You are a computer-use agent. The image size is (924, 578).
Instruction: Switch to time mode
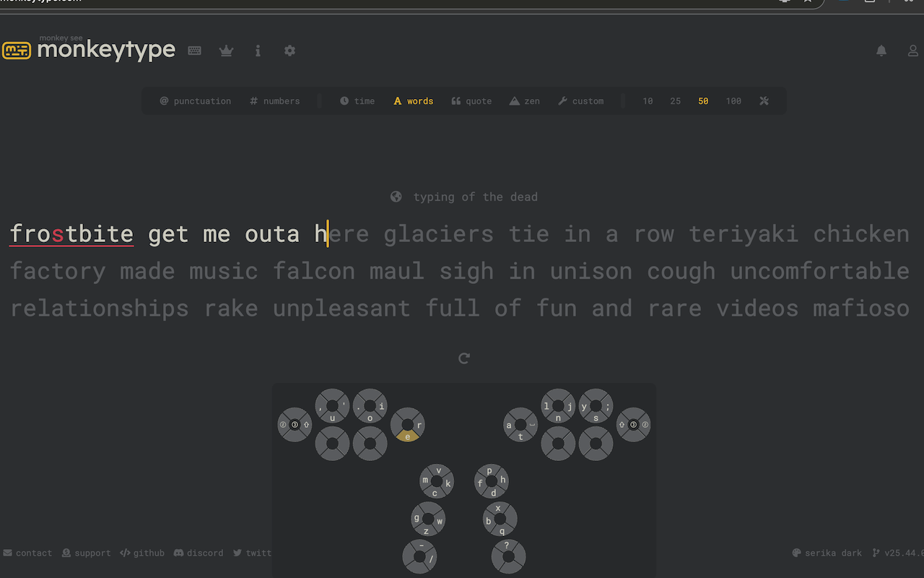[357, 100]
